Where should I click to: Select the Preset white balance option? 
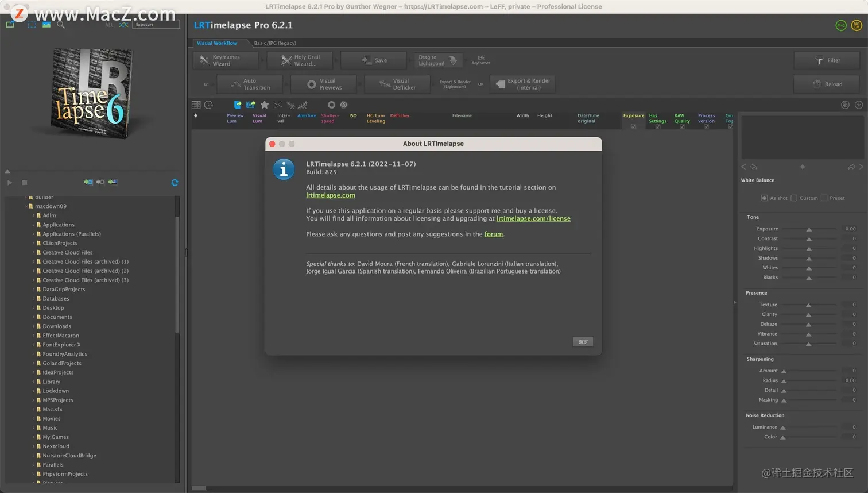[x=824, y=198]
